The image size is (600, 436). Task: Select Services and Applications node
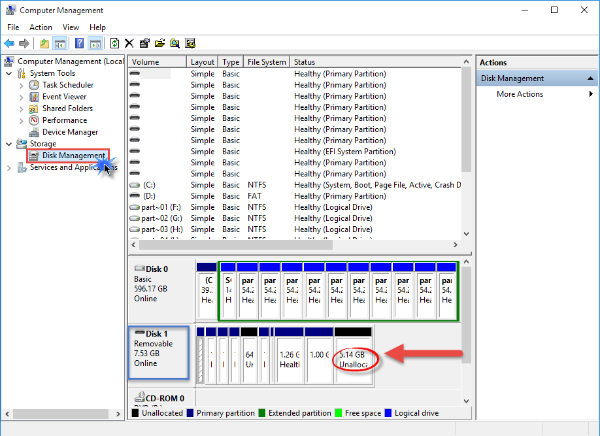pyautogui.click(x=73, y=167)
